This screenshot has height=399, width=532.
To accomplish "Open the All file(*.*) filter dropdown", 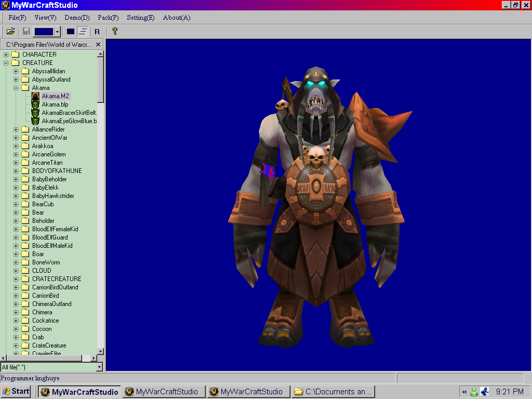I will click(x=99, y=367).
